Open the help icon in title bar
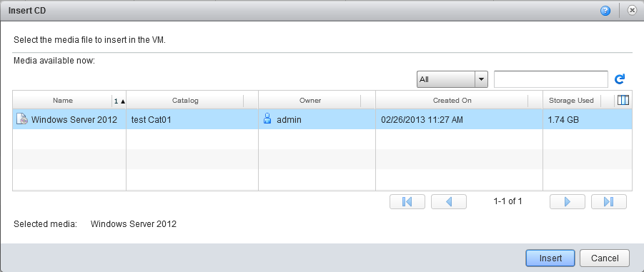The image size is (644, 272). pyautogui.click(x=605, y=11)
